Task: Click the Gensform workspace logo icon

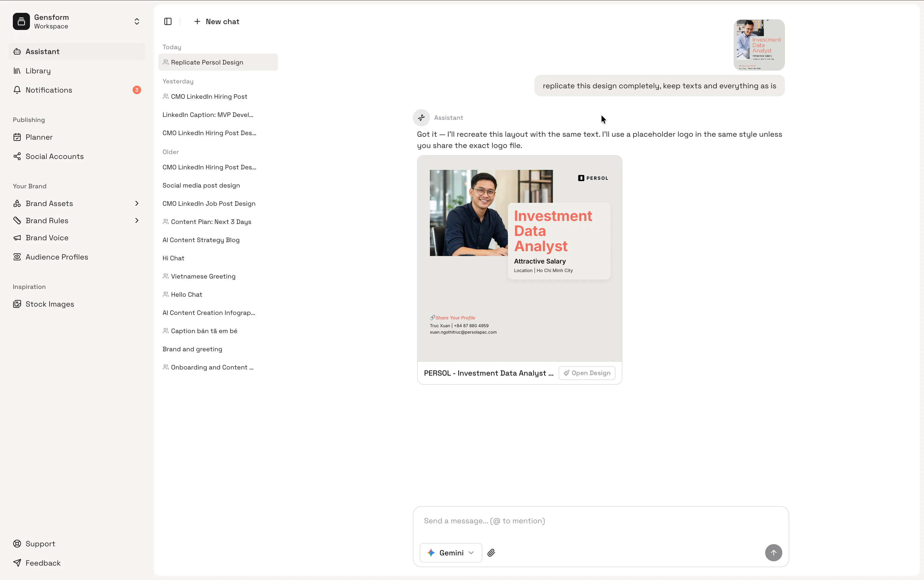Action: pyautogui.click(x=21, y=21)
